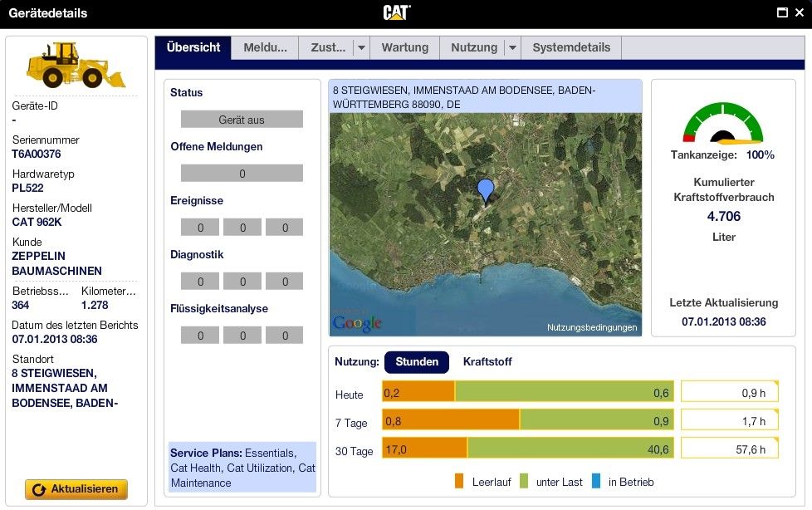Click the Google logo on the map
This screenshot has height=510, width=812.
pyautogui.click(x=357, y=322)
